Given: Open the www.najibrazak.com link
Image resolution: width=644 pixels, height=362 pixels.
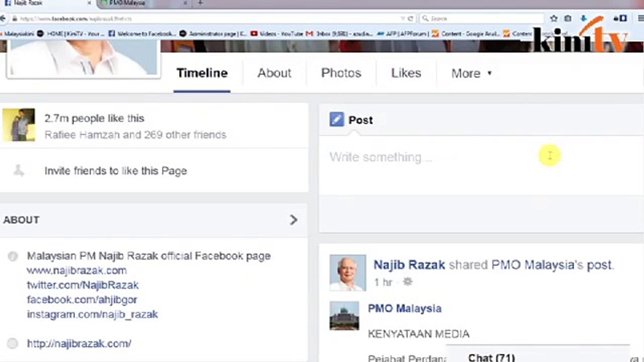Looking at the screenshot, I should click(76, 270).
